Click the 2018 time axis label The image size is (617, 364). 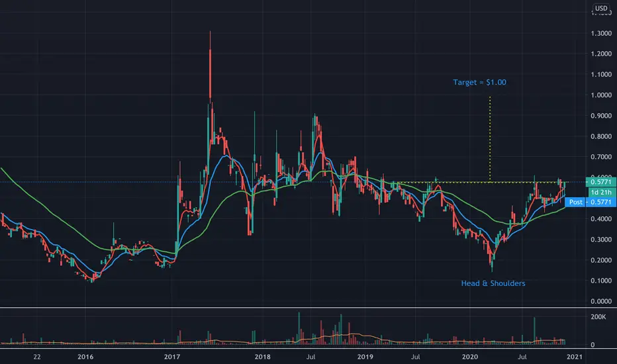262,357
